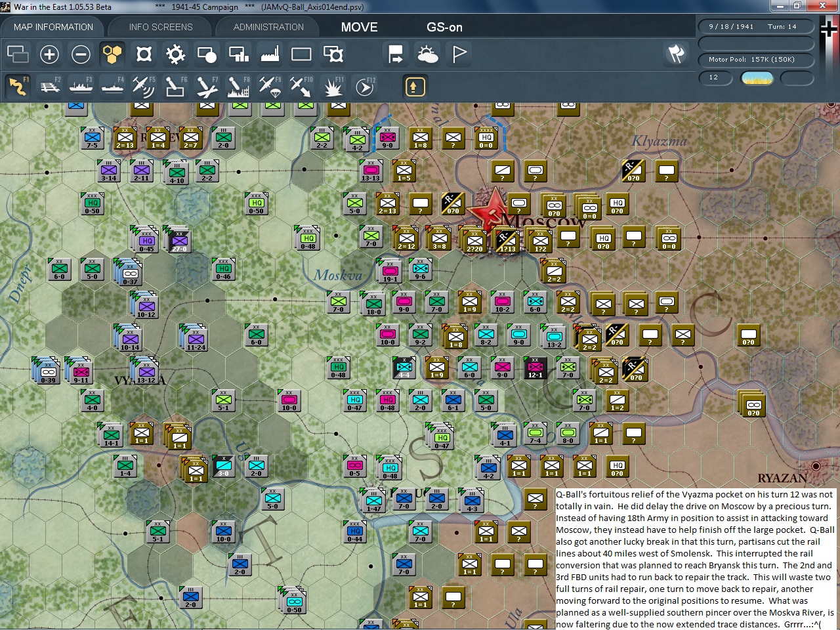Click the flag-with-arrow icon
This screenshot has width=840, height=630.
tap(396, 54)
